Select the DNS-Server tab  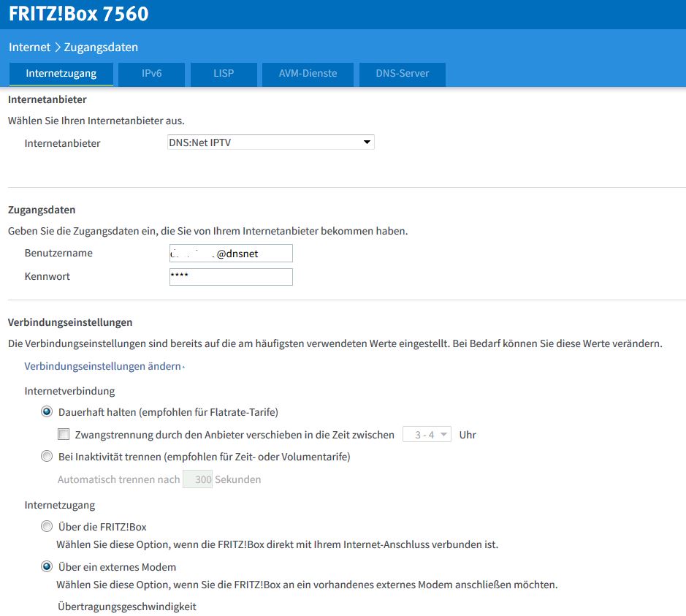click(402, 74)
